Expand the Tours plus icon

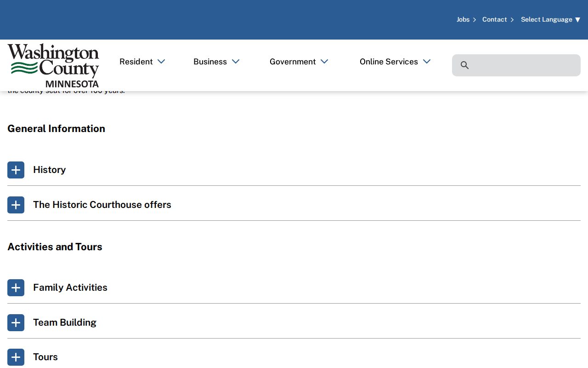tap(16, 357)
